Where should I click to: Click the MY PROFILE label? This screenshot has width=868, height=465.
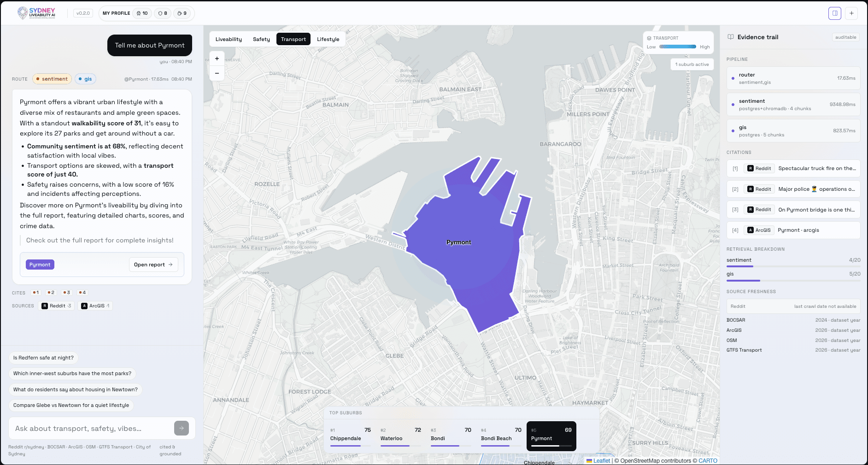(116, 13)
